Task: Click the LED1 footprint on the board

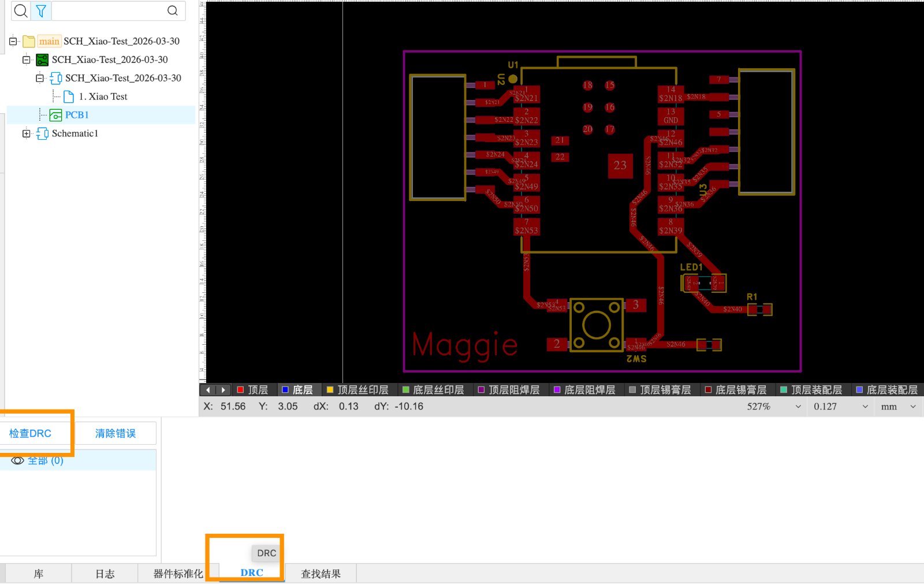Action: coord(704,283)
